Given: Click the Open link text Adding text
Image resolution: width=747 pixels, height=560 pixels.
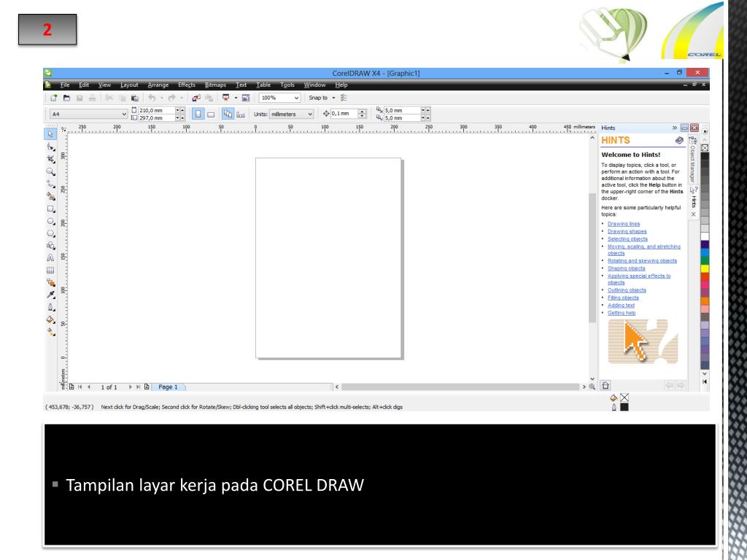Looking at the screenshot, I should 621,306.
